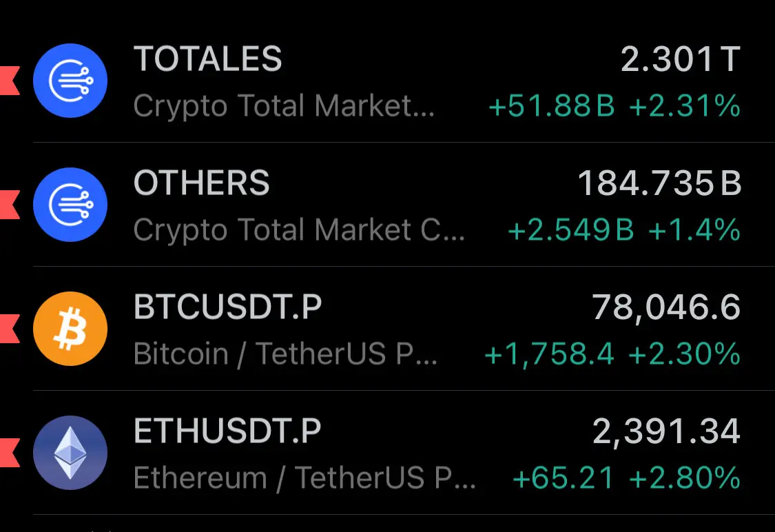
Task: Open the OTHERS symbol title
Action: (202, 183)
